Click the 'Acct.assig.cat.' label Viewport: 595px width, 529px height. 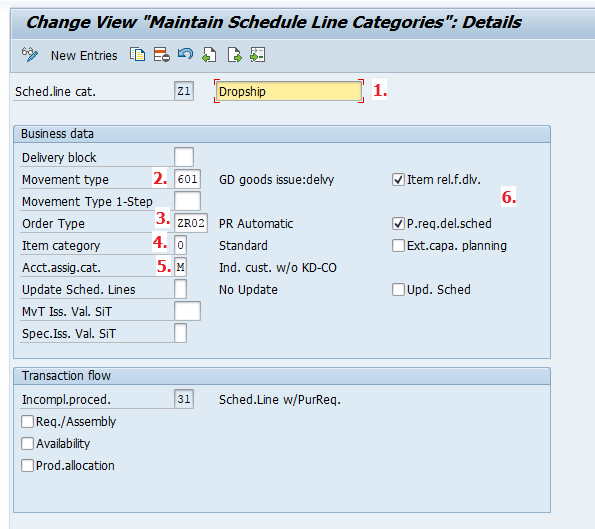(61, 268)
